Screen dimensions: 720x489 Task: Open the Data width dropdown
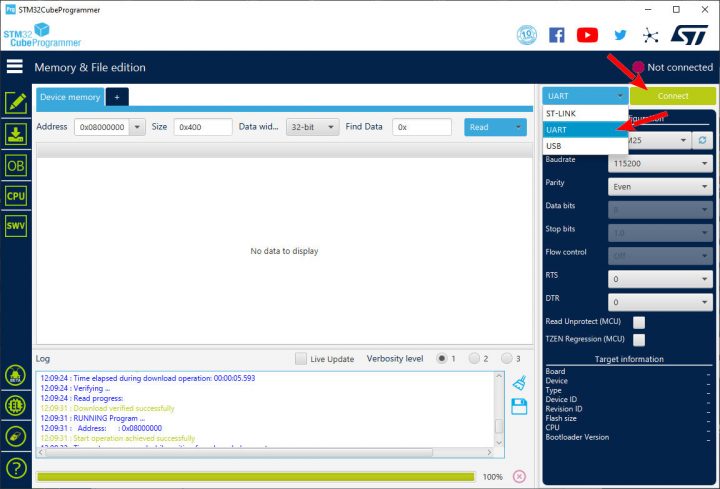coord(312,127)
